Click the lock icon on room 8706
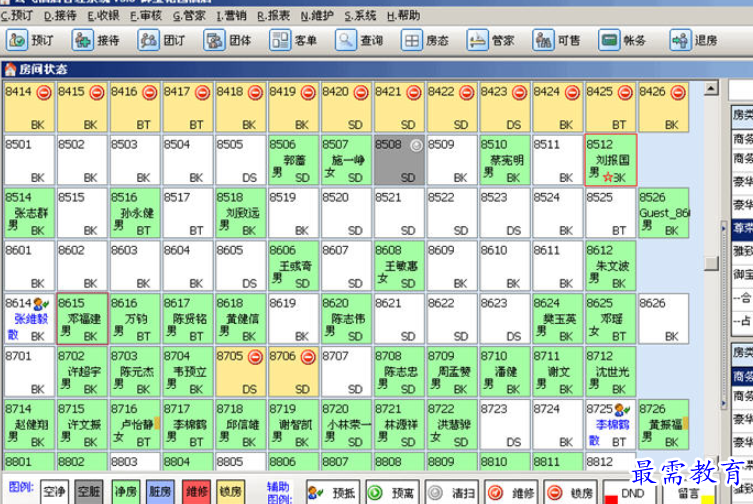This screenshot has width=753, height=504. 308,357
